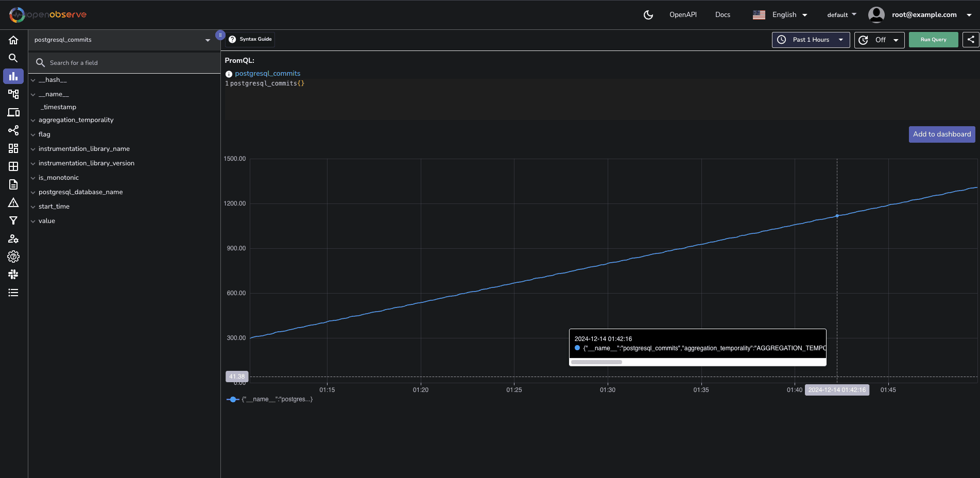Click the Run Query button
Viewport: 980px width, 478px height.
(x=933, y=40)
